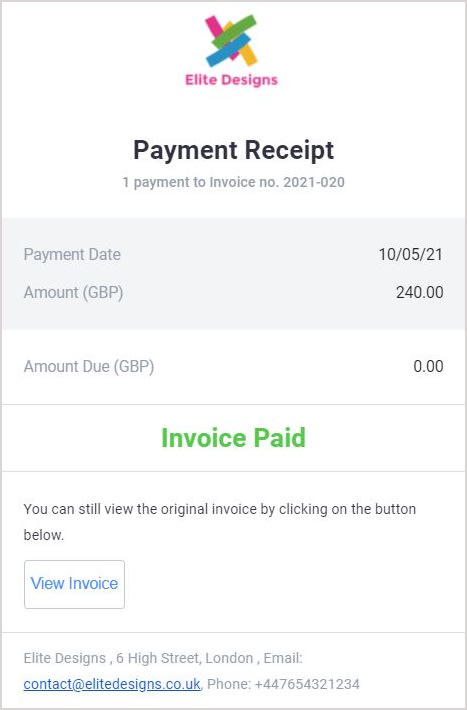Select the amount due value 0.00

coord(428,366)
